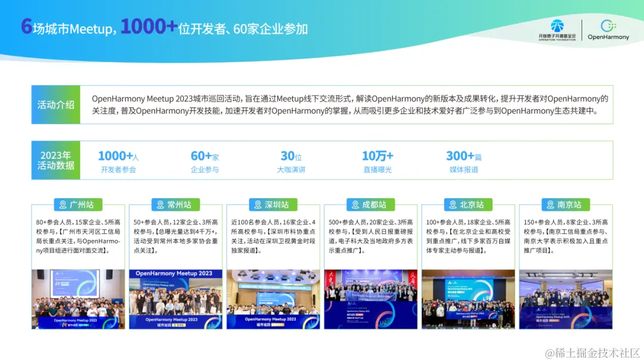Click the 北京站 description starting 100+参会人员
This screenshot has height=363, width=644.
[x=468, y=236]
